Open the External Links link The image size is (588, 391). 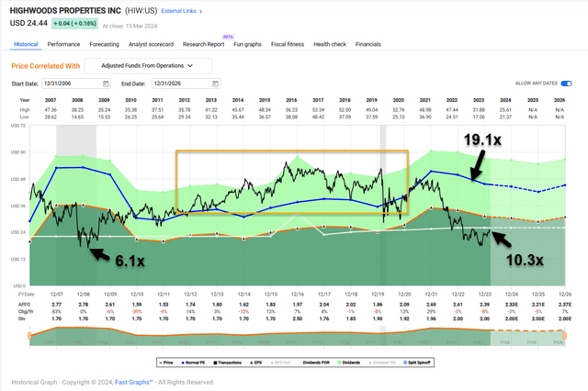coord(179,11)
